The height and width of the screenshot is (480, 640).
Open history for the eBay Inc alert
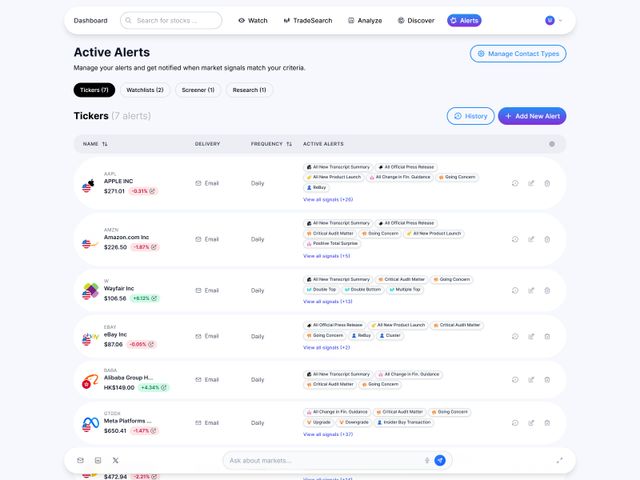(515, 336)
